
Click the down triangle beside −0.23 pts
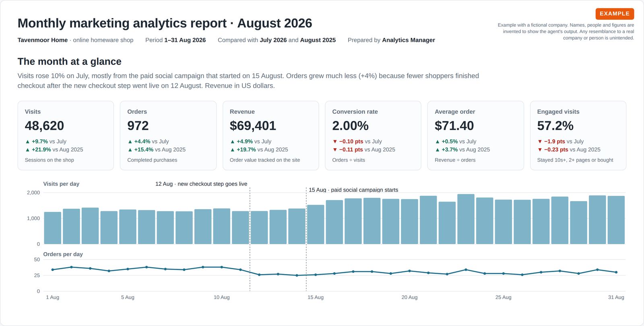coord(540,150)
